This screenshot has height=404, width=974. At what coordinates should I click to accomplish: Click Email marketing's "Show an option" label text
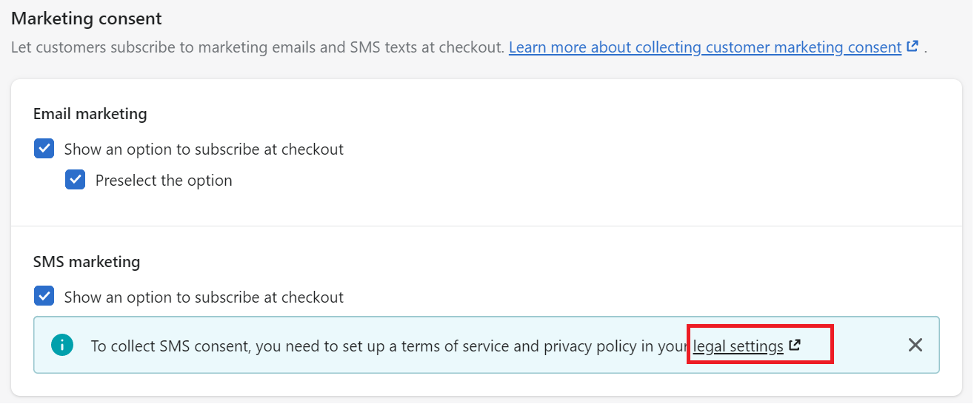(x=204, y=149)
